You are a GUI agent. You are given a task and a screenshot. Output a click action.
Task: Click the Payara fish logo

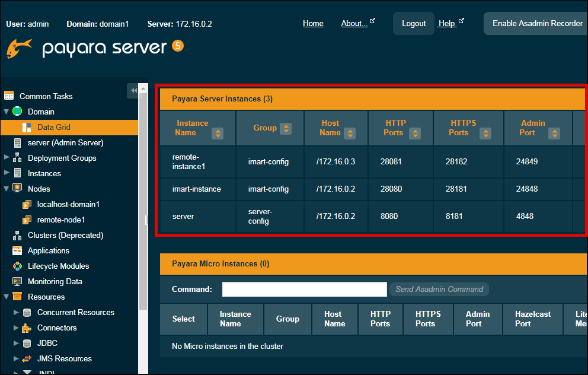pos(19,48)
